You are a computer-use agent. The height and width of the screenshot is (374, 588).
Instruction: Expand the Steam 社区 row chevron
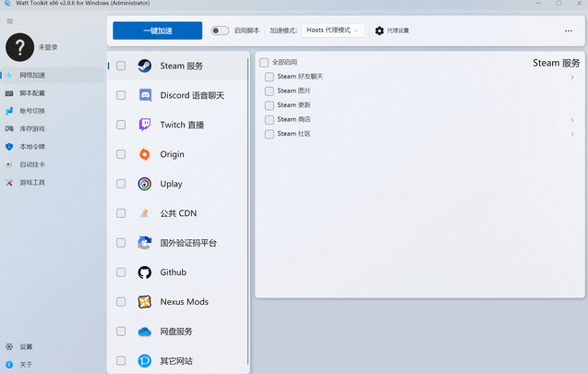(572, 134)
